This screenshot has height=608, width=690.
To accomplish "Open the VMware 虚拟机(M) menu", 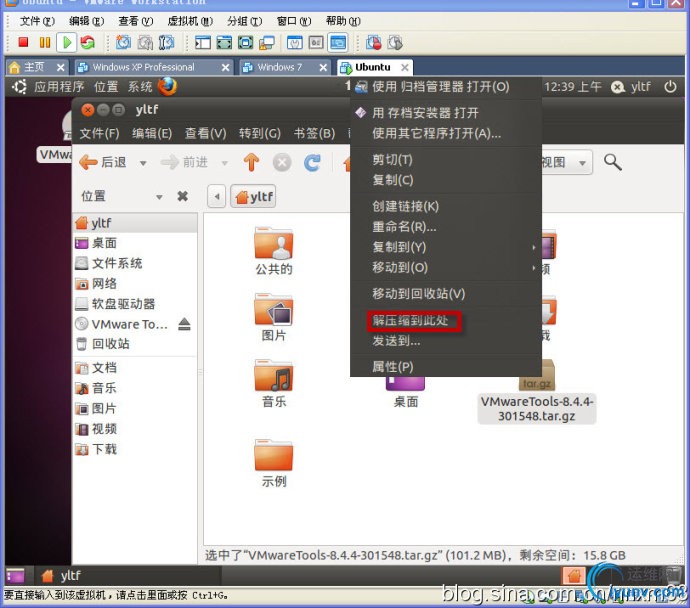I will point(190,21).
